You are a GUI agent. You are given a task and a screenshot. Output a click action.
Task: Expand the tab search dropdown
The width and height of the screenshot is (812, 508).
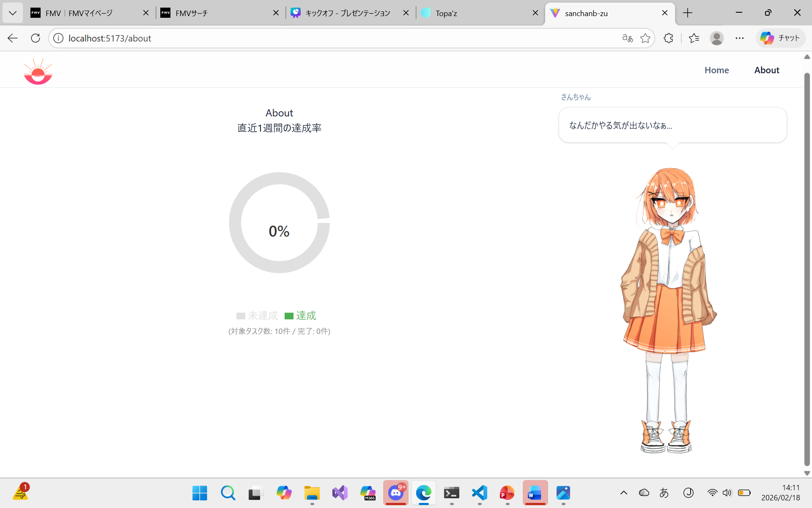tap(13, 13)
